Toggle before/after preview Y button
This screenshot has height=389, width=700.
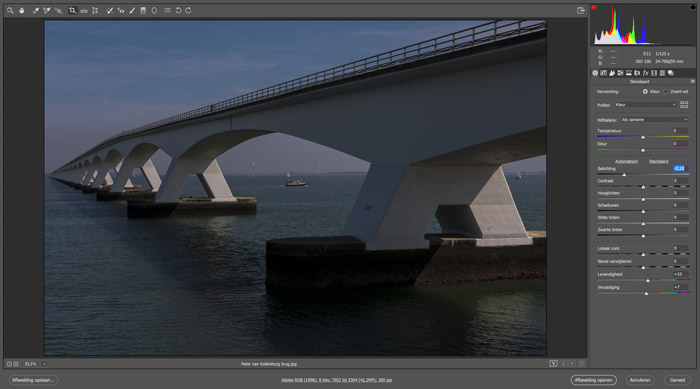pyautogui.click(x=554, y=364)
